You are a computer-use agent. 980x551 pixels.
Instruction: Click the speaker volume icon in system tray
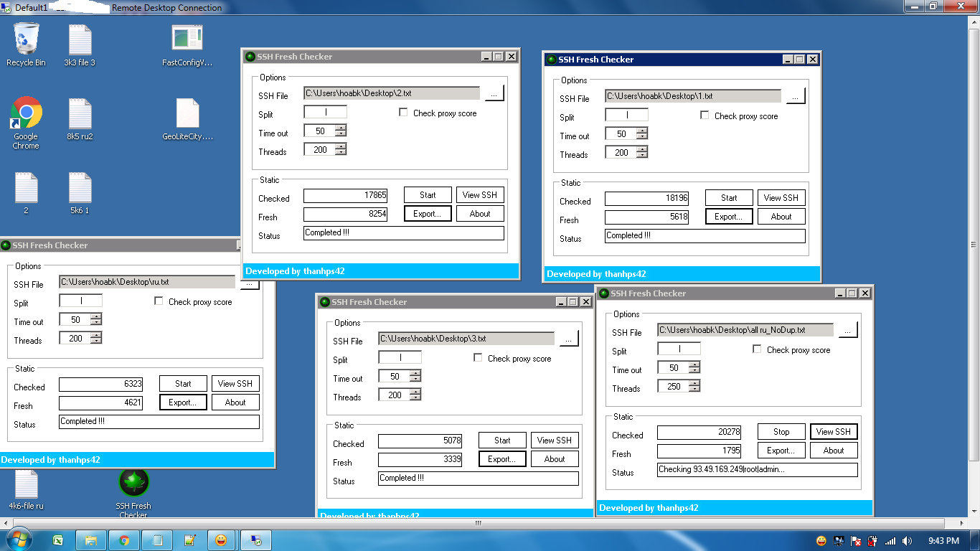click(907, 541)
